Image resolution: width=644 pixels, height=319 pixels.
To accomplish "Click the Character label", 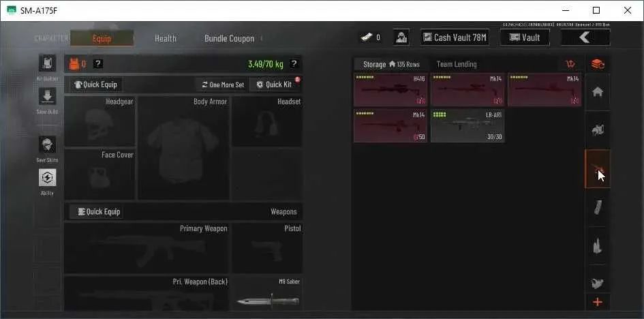I will (51, 39).
